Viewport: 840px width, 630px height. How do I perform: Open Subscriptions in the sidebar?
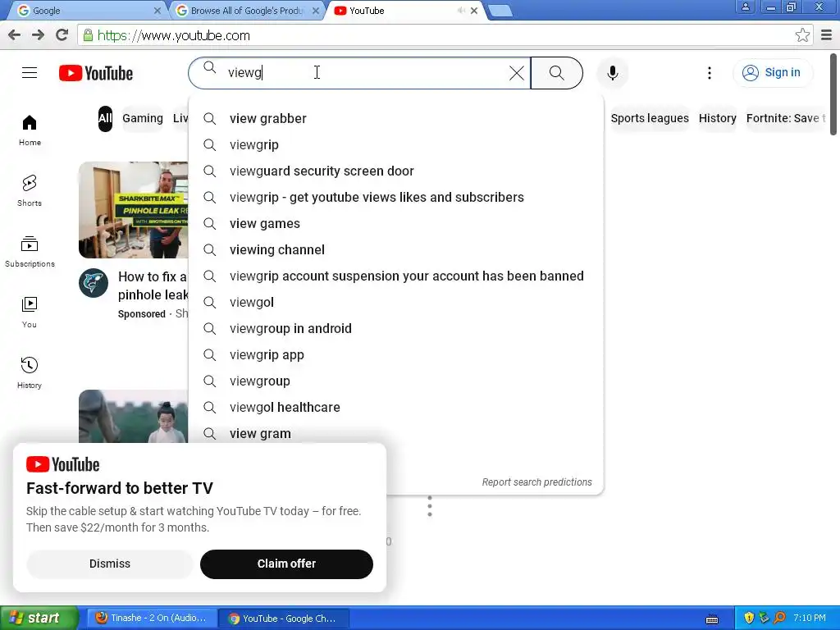coord(30,251)
